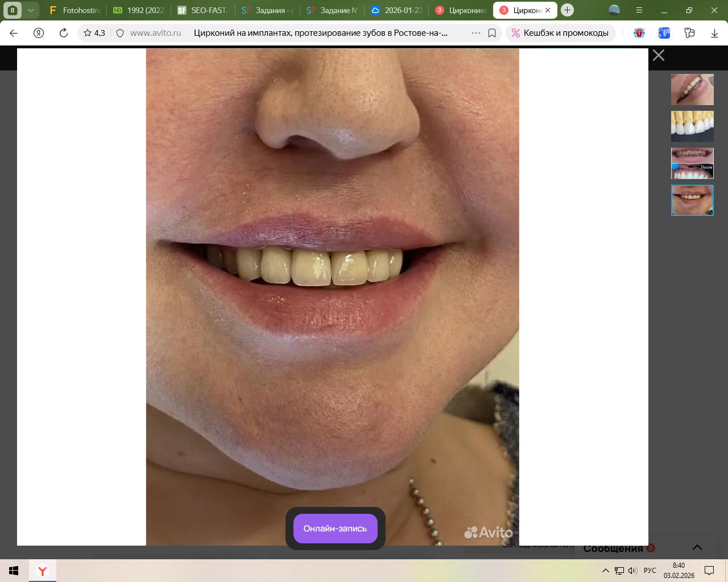
Task: Click the Онлайн-запись button
Action: [x=335, y=529]
